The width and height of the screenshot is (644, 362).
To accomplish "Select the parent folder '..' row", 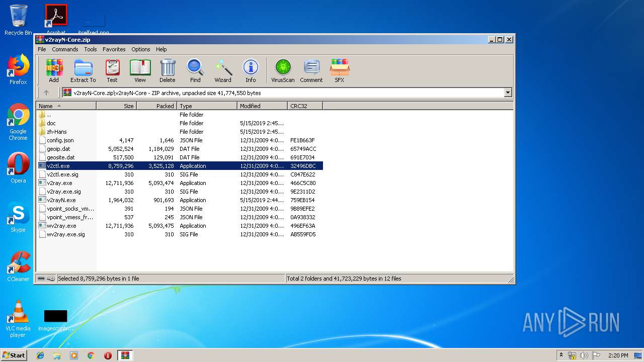I will pyautogui.click(x=180, y=115).
